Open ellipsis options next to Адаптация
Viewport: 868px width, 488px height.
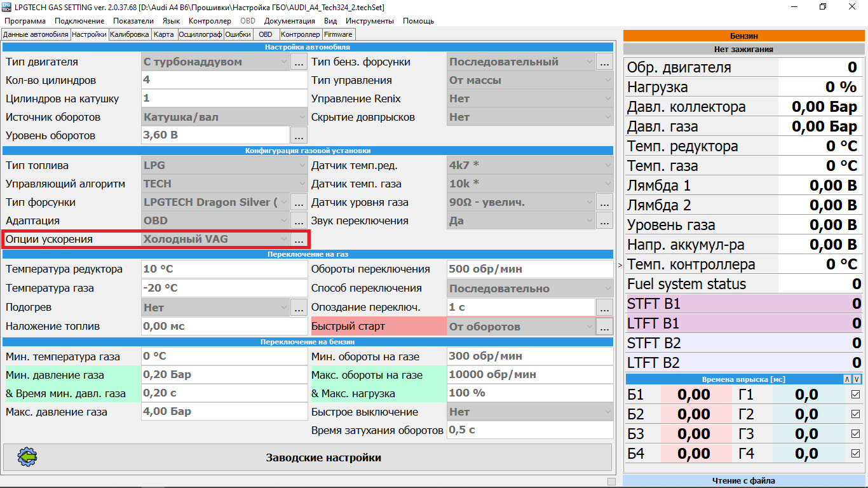pos(299,221)
